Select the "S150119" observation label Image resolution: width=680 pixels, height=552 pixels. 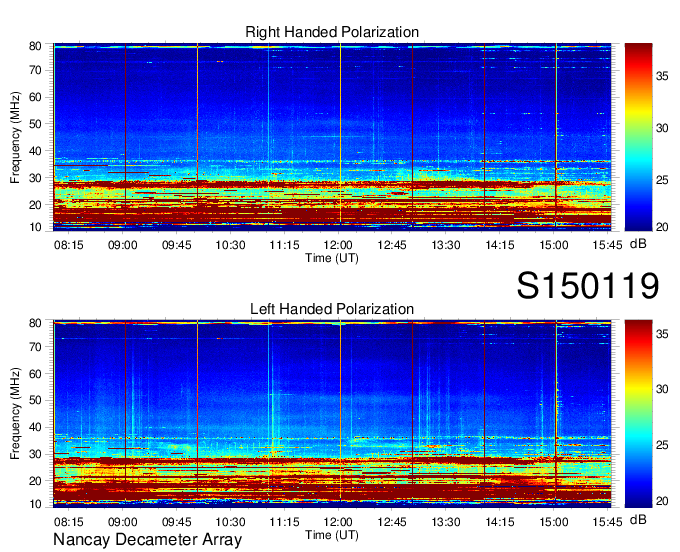[588, 286]
